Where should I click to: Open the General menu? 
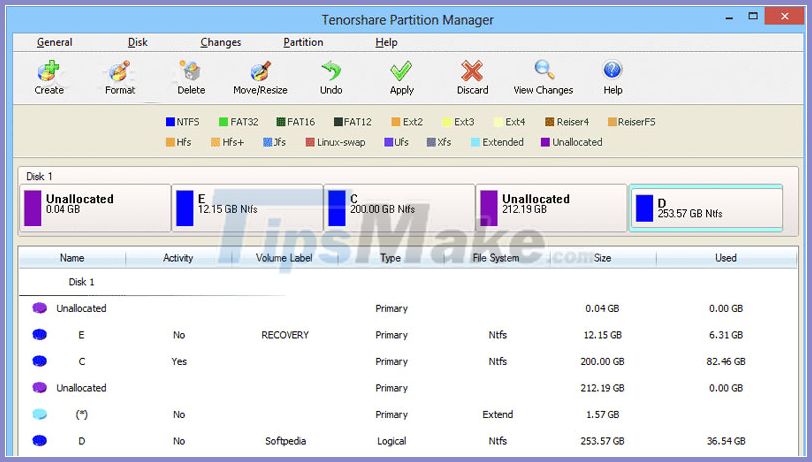point(54,42)
